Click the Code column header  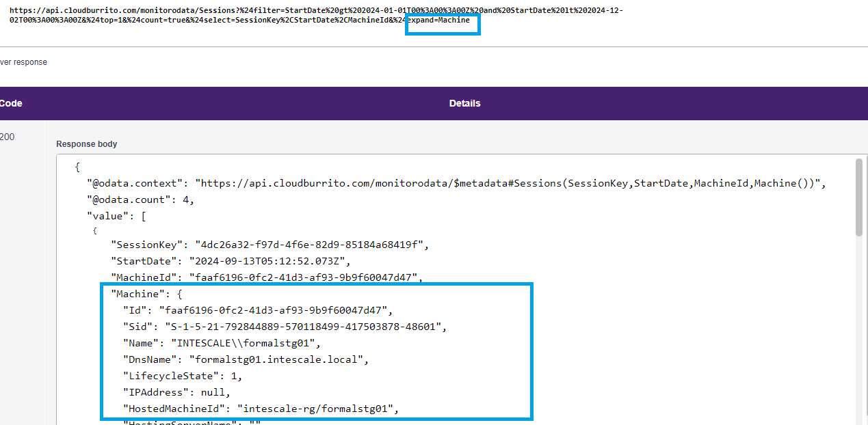pos(11,103)
